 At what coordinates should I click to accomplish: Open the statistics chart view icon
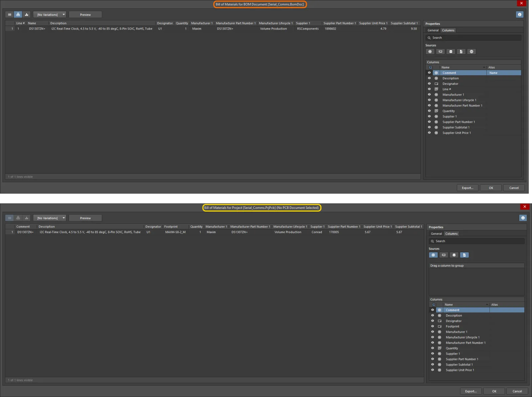click(x=26, y=14)
